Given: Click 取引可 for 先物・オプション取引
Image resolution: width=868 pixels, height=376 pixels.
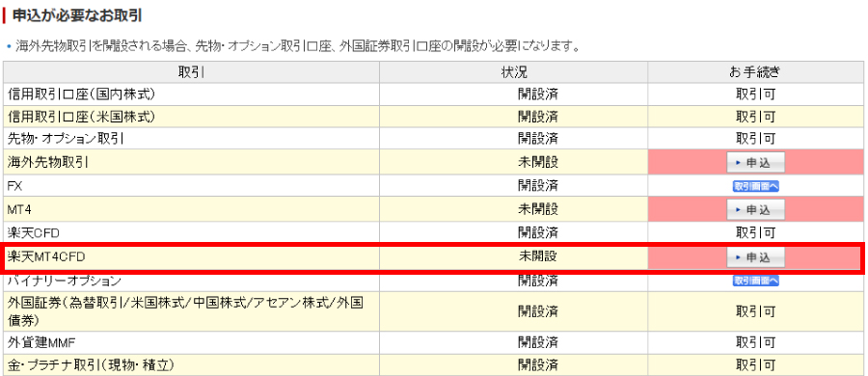Looking at the screenshot, I should click(x=755, y=138).
